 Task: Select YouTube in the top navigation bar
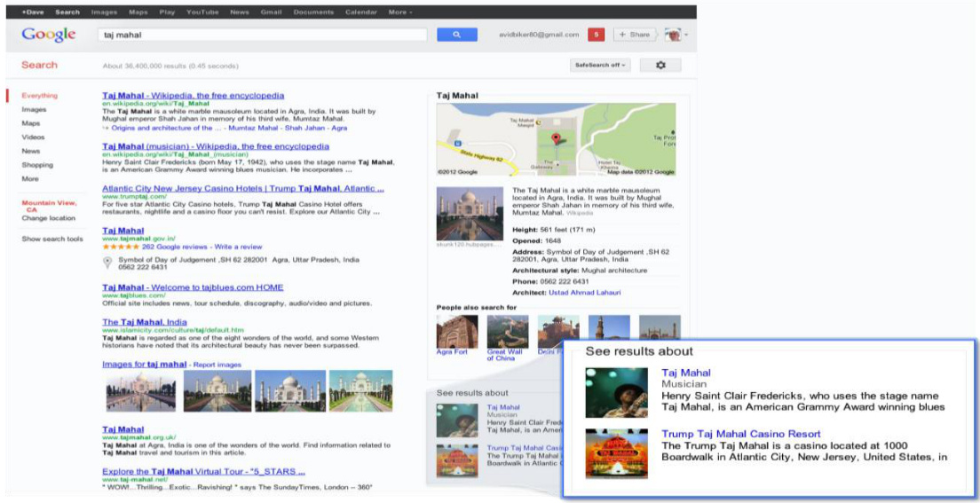point(202,12)
